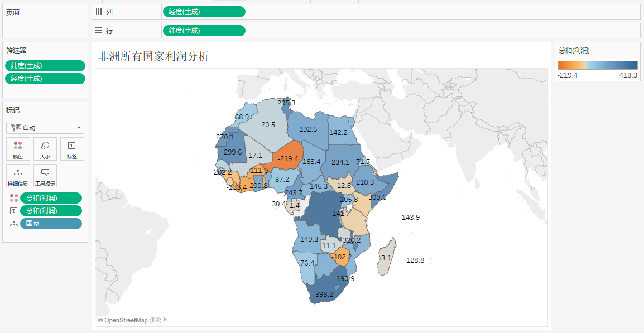Screen dimensions: 644x333
Task: Click the 列 columns shelf icon
Action: pos(99,12)
